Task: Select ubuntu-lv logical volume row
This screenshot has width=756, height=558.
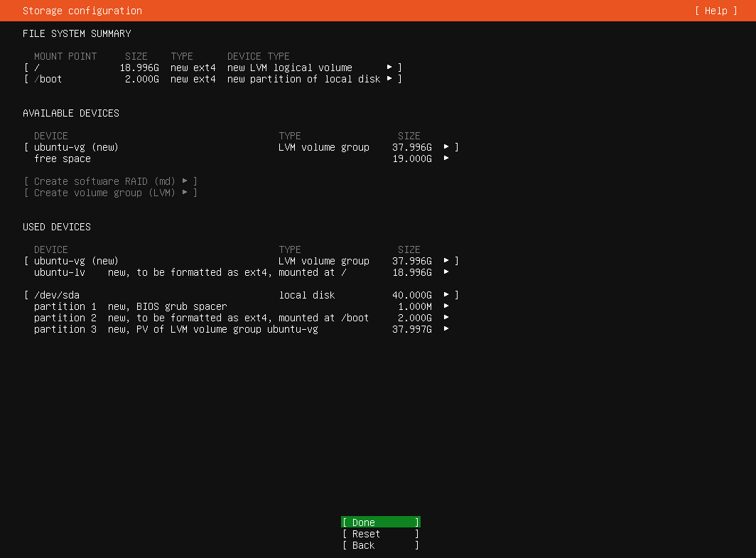Action: pyautogui.click(x=241, y=272)
